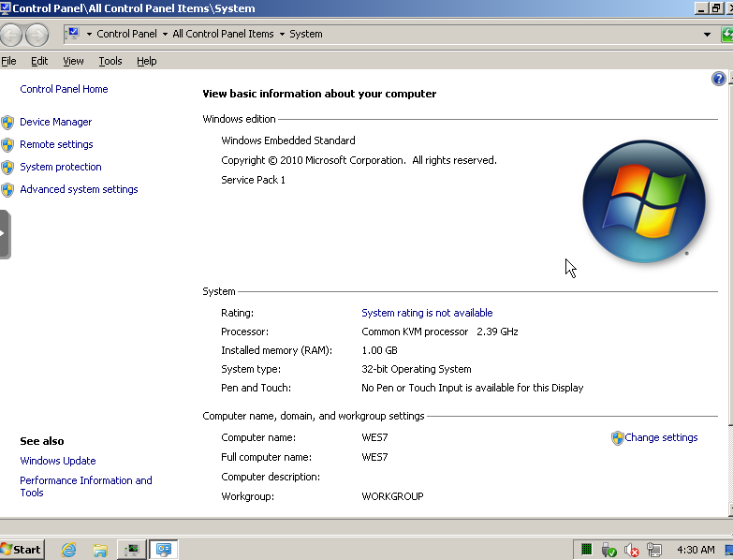The width and height of the screenshot is (733, 560).
Task: Go to Control Panel Home
Action: (64, 89)
